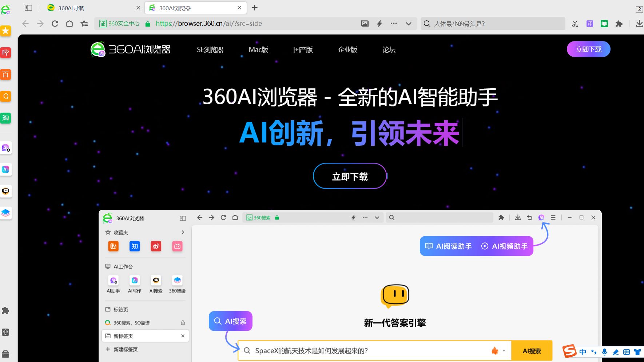Open the AI assistant icon in sidebar

tap(5, 148)
